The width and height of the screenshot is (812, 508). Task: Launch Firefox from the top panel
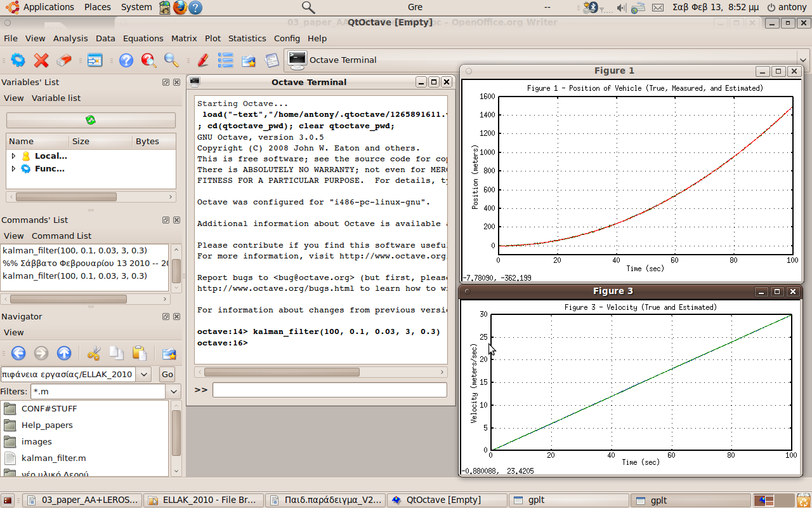pyautogui.click(x=180, y=8)
